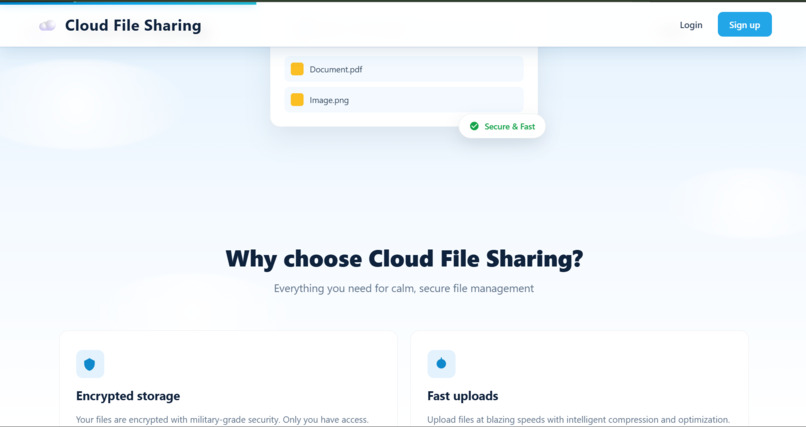Select the Document.pdf file row
806x427 pixels.
pyautogui.click(x=404, y=69)
